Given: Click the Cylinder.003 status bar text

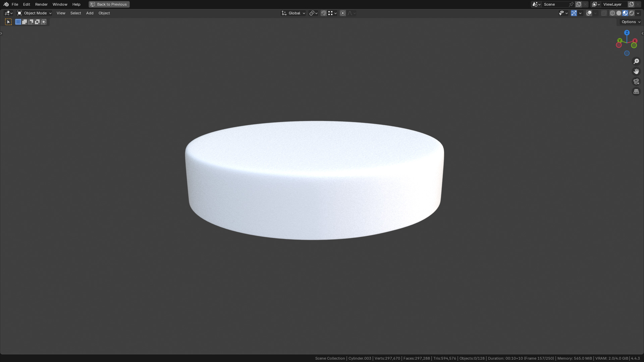Looking at the screenshot, I should coord(360,358).
